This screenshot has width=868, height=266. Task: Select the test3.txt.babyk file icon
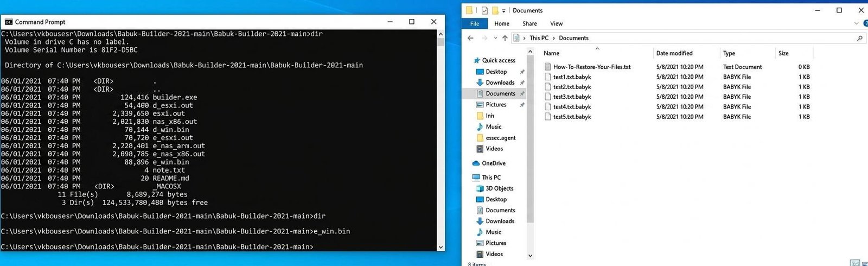coord(548,97)
